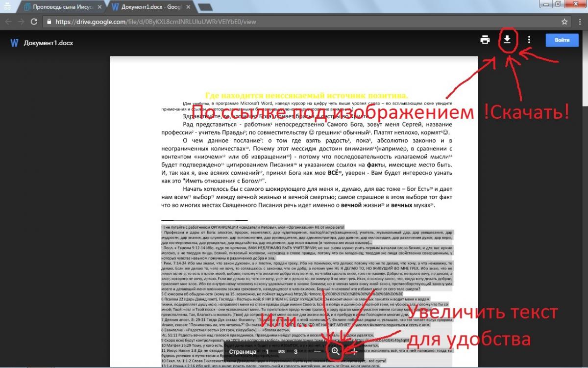Open a new browser tab
Viewport: 588px width, 368px height.
tap(205, 7)
